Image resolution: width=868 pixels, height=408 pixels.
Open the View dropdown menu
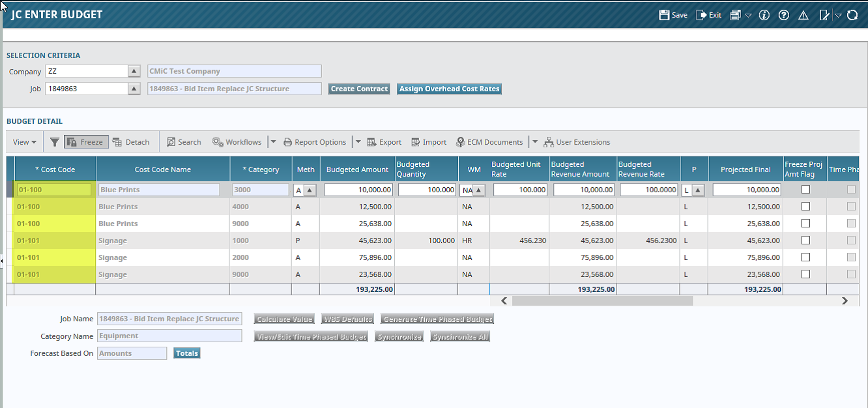click(x=23, y=141)
